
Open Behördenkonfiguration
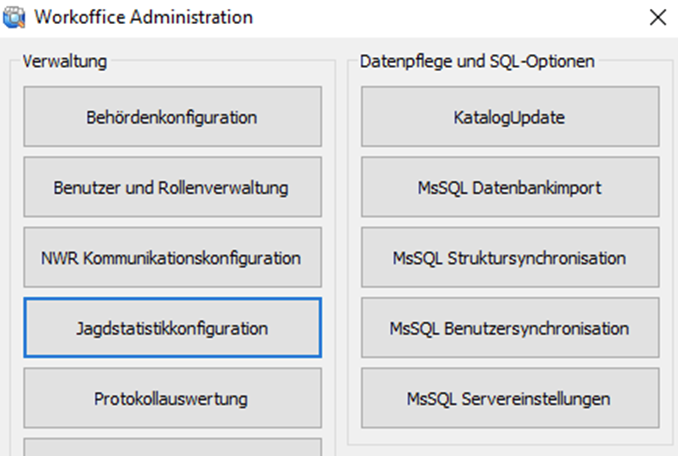(172, 117)
